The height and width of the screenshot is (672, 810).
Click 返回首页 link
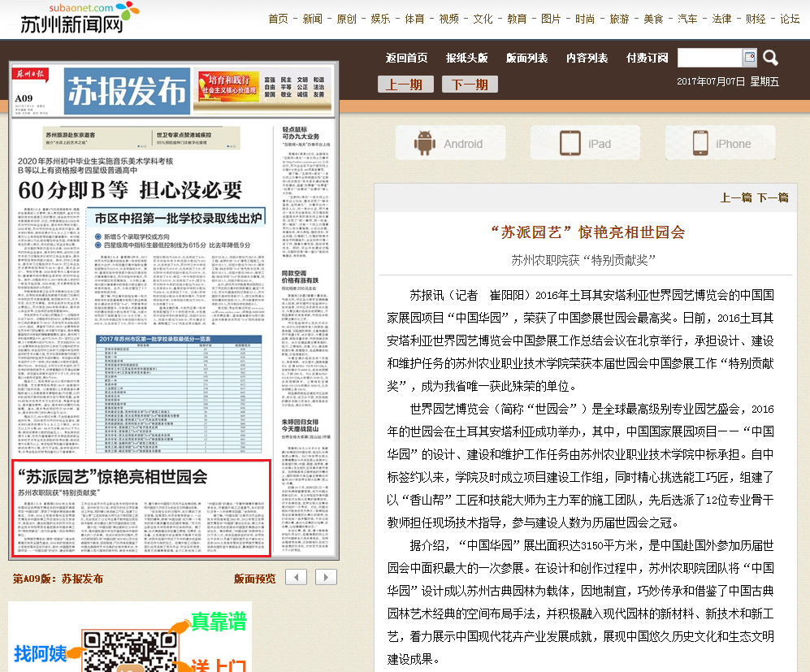pos(406,58)
